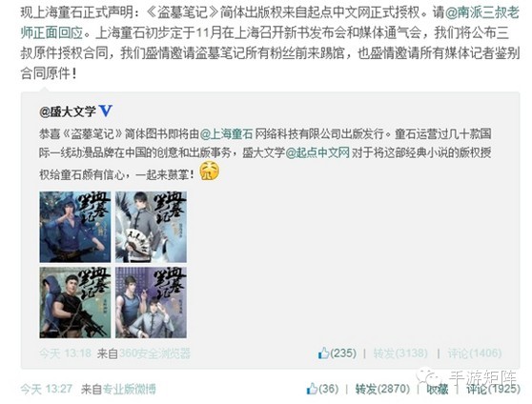The height and width of the screenshot is (404, 532).
Task: Like the outer post showing 36 likes
Action: click(x=312, y=389)
